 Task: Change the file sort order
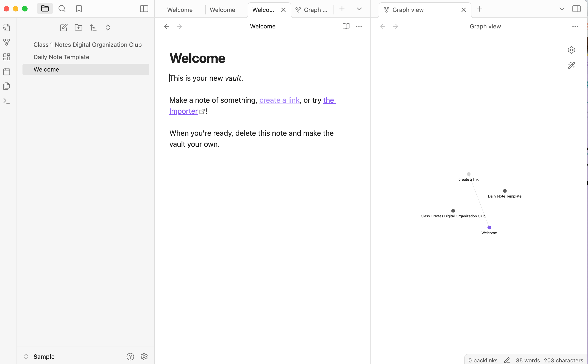(93, 28)
